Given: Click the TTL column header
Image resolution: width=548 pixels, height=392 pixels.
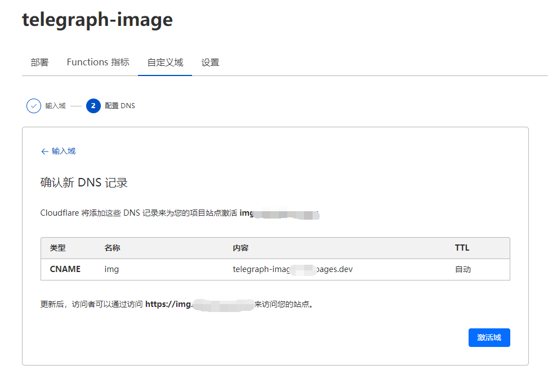Looking at the screenshot, I should pos(462,248).
